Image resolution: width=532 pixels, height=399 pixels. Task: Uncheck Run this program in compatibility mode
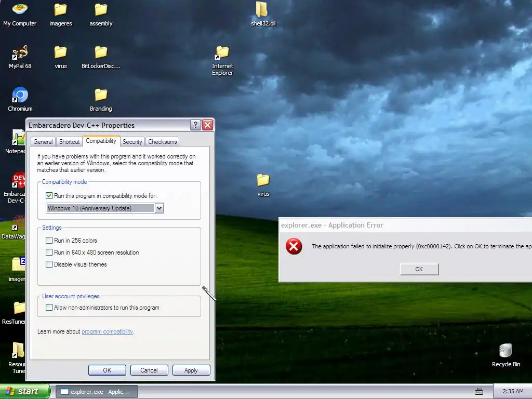tap(49, 196)
